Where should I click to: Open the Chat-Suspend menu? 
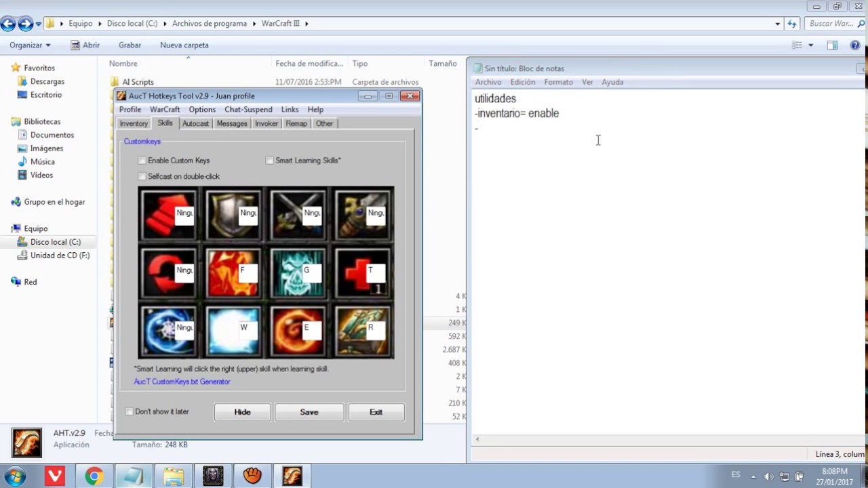[248, 109]
